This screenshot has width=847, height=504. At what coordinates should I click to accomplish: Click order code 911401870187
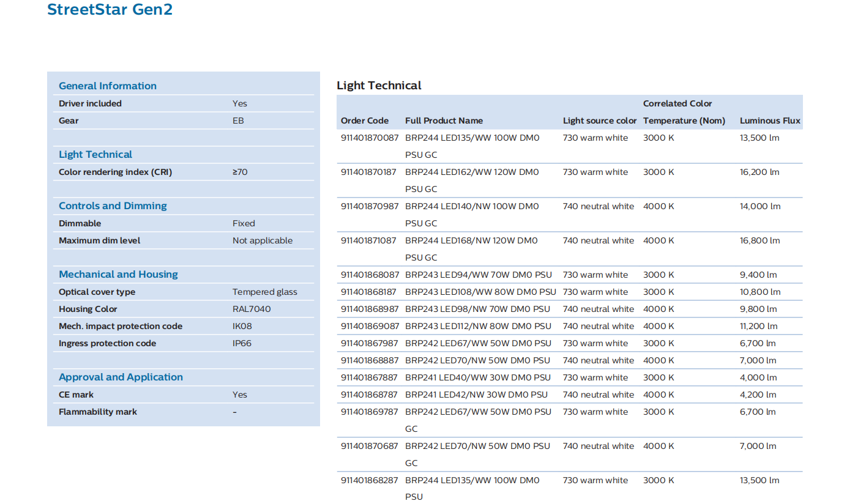pyautogui.click(x=369, y=172)
